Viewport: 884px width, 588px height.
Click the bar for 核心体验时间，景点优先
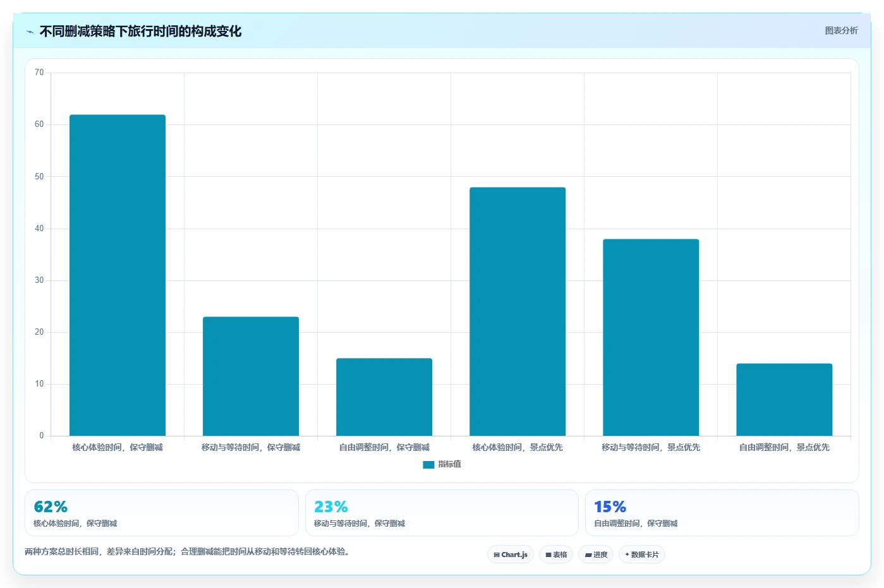(x=518, y=311)
